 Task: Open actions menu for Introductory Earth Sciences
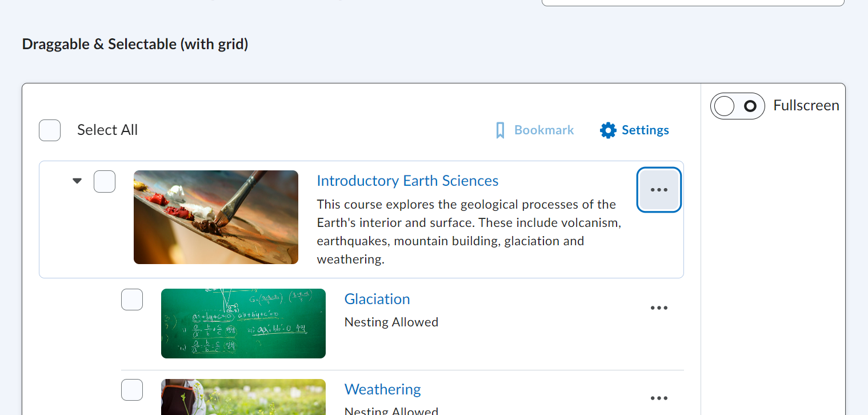point(659,189)
